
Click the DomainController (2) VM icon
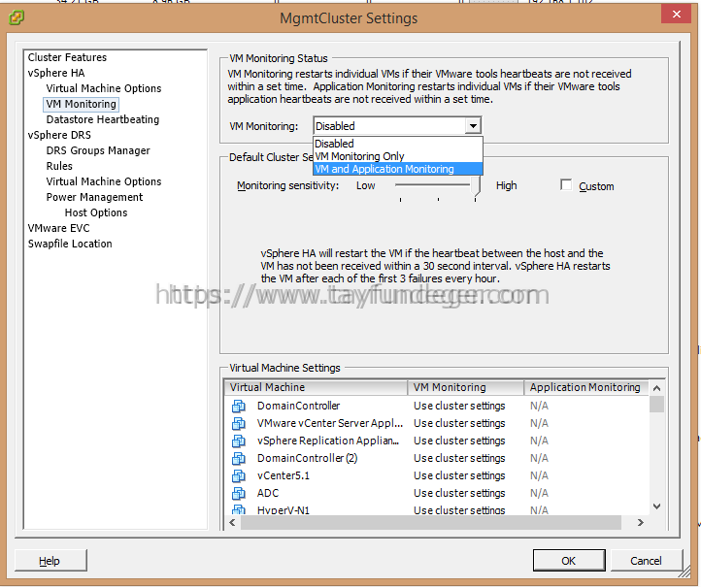[239, 458]
